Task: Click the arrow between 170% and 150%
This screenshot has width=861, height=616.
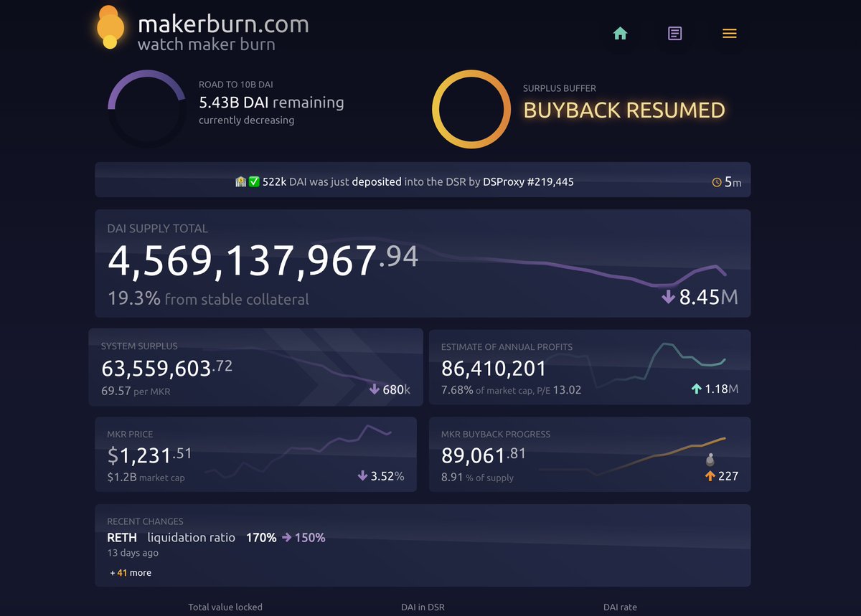Action: [x=286, y=537]
